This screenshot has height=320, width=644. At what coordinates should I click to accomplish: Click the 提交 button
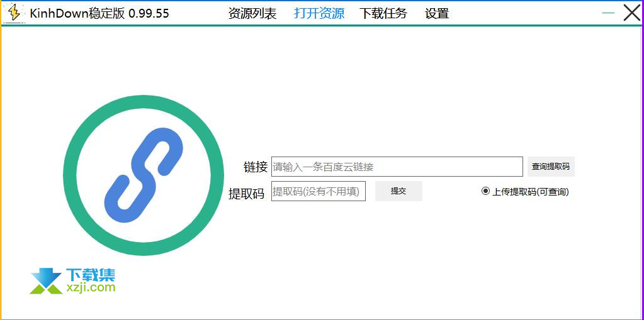coord(398,191)
